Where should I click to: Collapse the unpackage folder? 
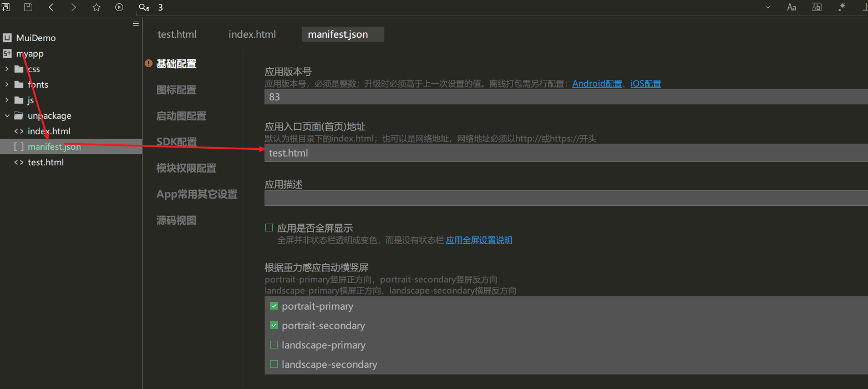7,115
